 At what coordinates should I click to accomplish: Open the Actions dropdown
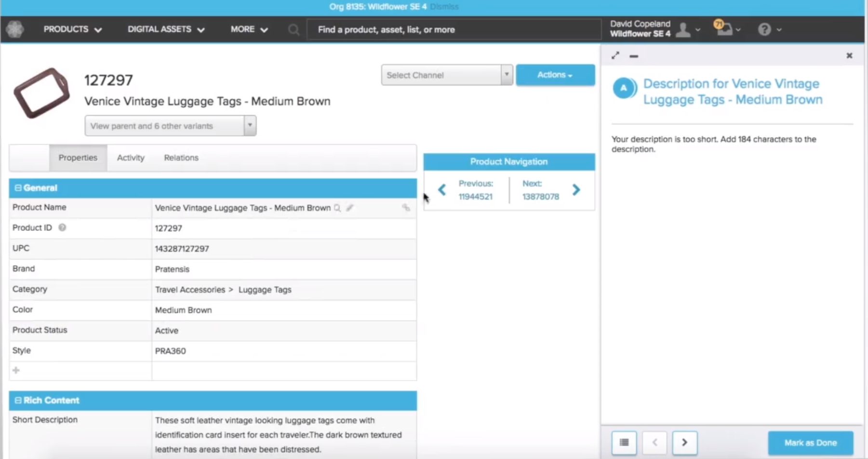555,75
